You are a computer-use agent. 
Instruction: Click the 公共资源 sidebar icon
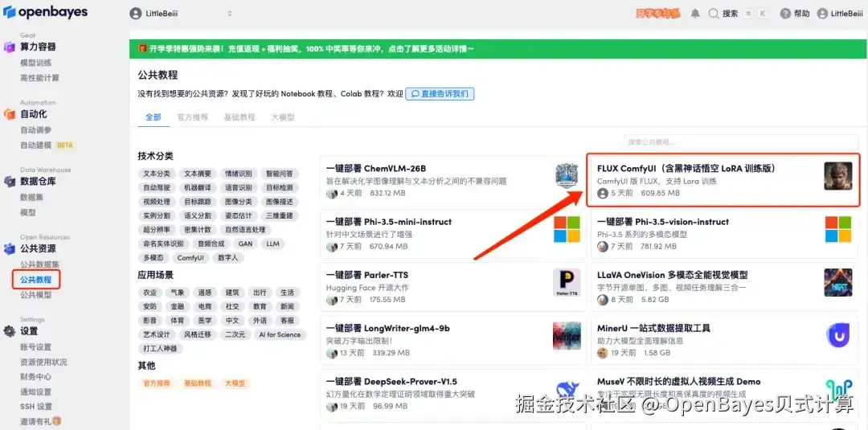[10, 249]
